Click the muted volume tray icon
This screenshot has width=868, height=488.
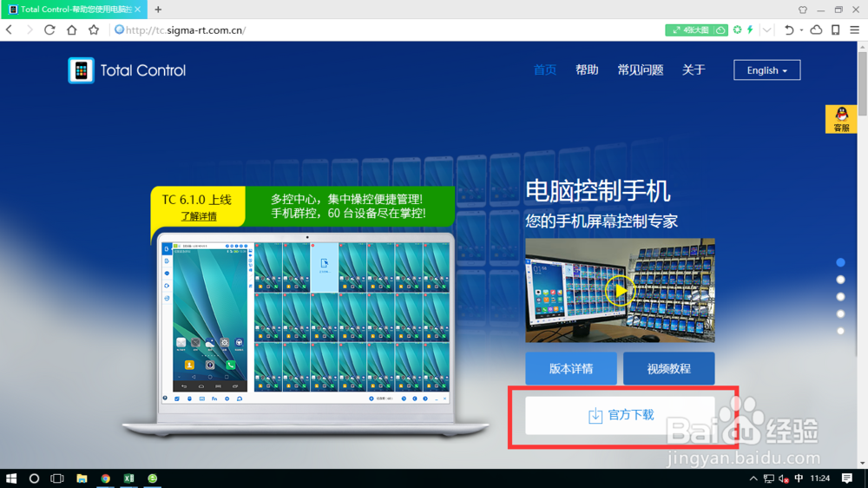coord(784,478)
